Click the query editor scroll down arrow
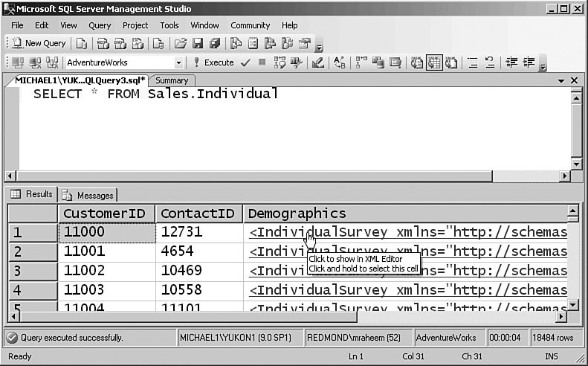Viewport: 588px width, 366px height. click(x=576, y=164)
